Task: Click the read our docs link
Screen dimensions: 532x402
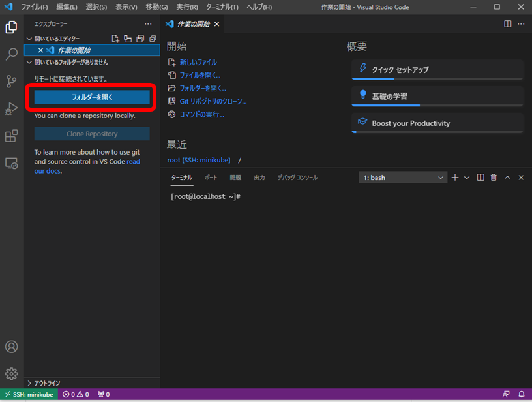Action: coord(134,162)
